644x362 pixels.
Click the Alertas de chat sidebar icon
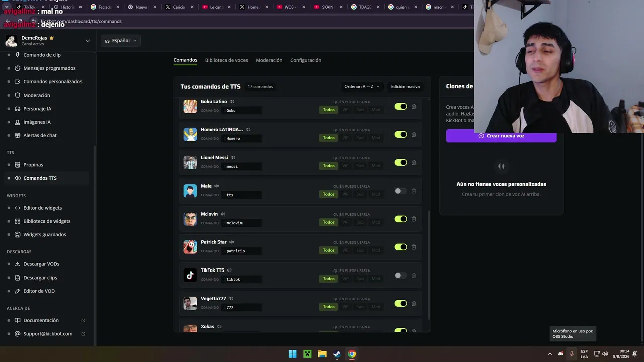point(18,135)
